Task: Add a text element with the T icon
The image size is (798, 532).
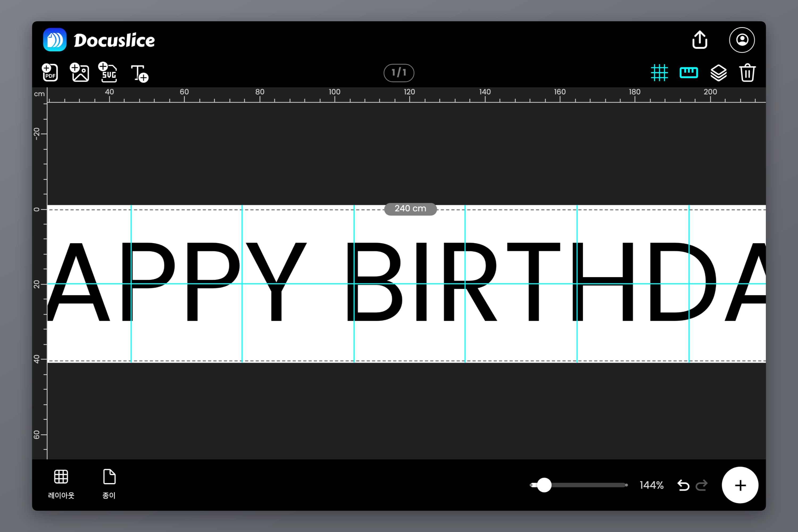Action: (x=140, y=74)
